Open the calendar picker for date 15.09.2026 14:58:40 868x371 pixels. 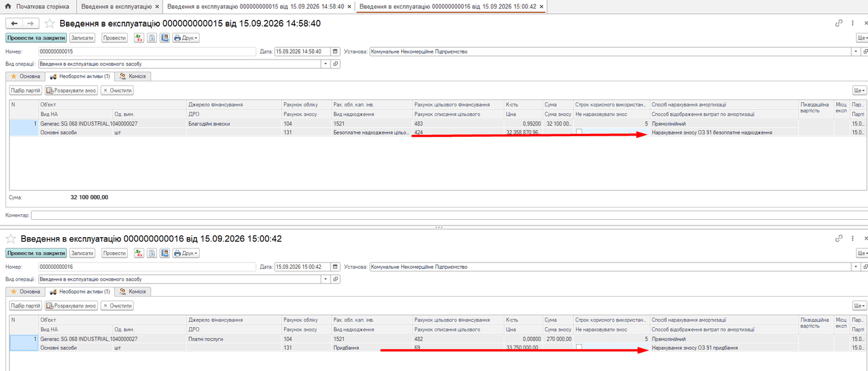click(x=335, y=51)
